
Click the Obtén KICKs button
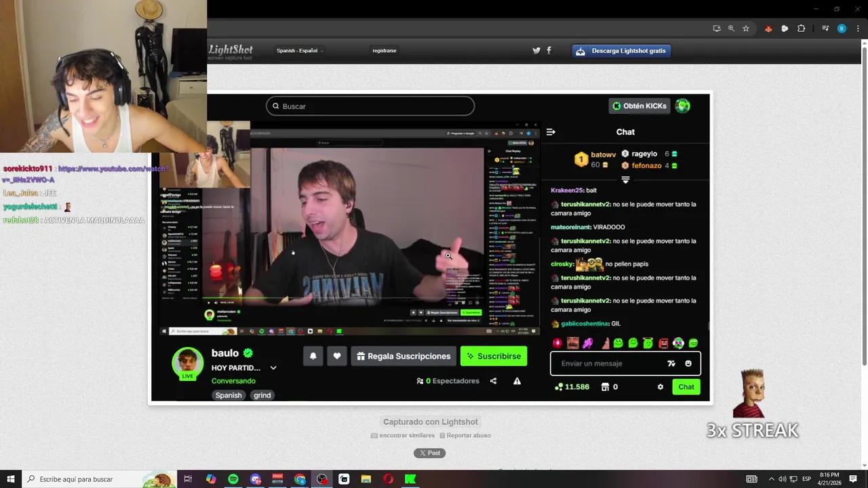coord(639,106)
